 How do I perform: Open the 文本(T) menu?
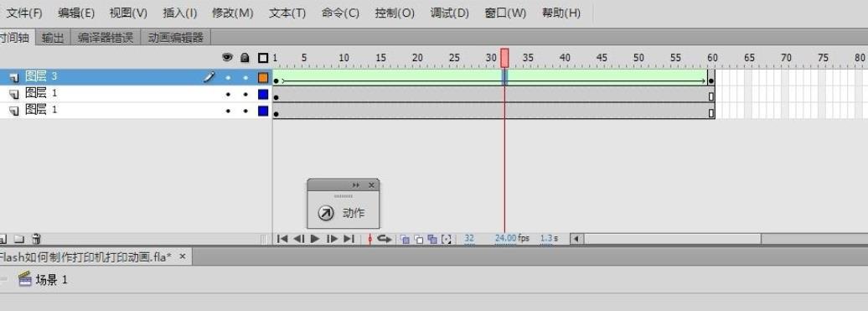click(287, 13)
